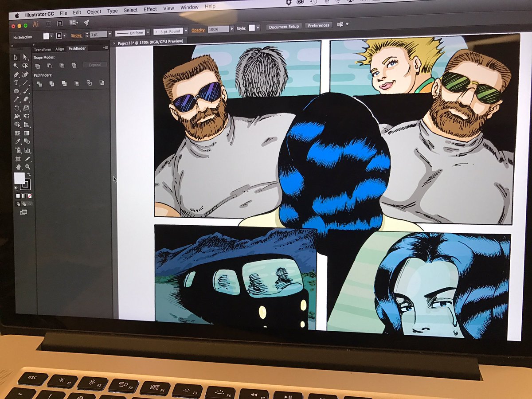Viewport: 532px width, 399px height.
Task: Set paint mode to Gradient
Action: [23, 196]
